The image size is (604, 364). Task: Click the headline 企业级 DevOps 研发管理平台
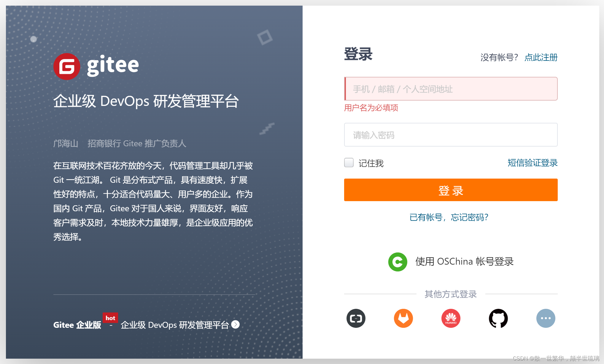coord(146,101)
